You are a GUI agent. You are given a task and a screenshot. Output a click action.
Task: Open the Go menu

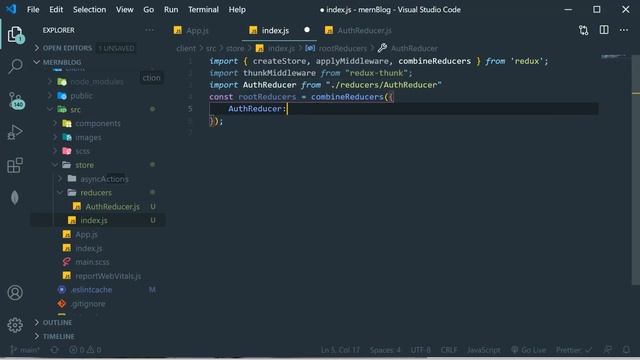149,9
